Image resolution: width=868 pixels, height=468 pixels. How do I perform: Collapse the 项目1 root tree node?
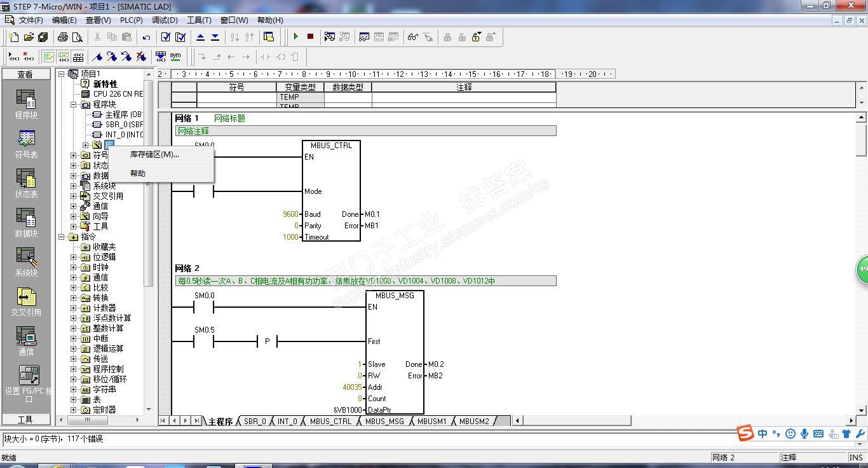pyautogui.click(x=62, y=74)
